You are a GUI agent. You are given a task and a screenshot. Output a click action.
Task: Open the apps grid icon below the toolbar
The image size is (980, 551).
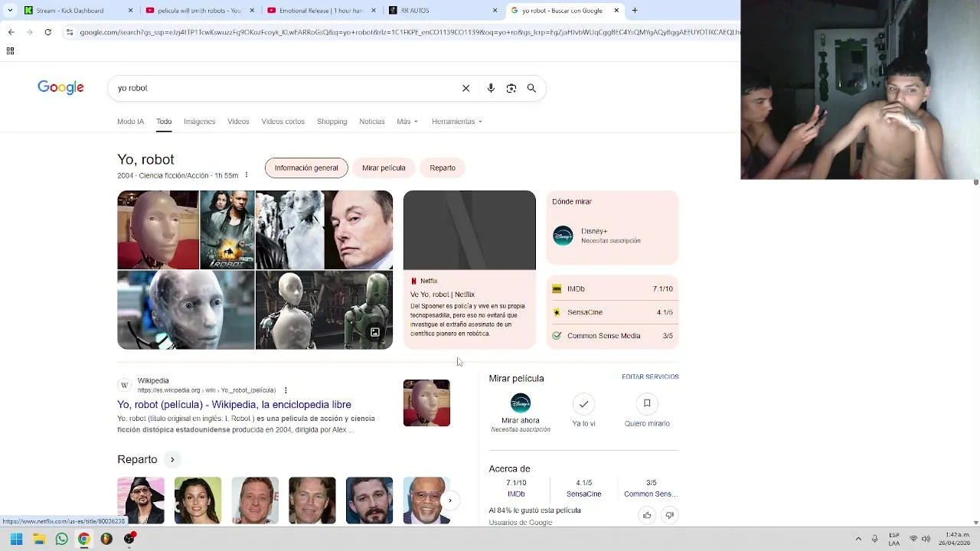click(10, 51)
